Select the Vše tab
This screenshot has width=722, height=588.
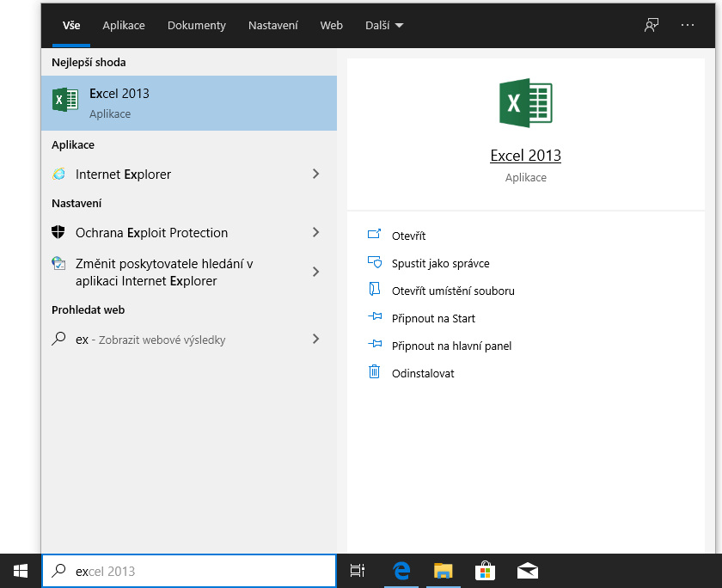click(x=71, y=25)
